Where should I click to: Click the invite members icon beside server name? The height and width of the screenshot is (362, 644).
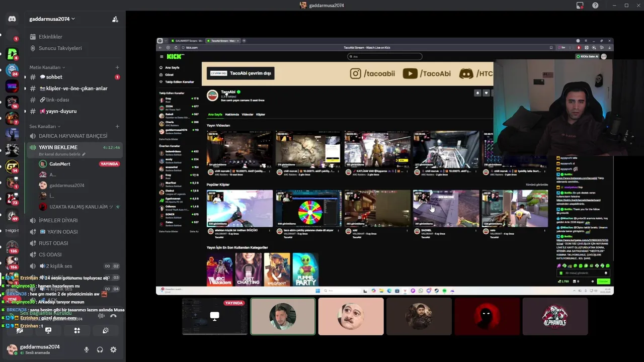coord(115,19)
